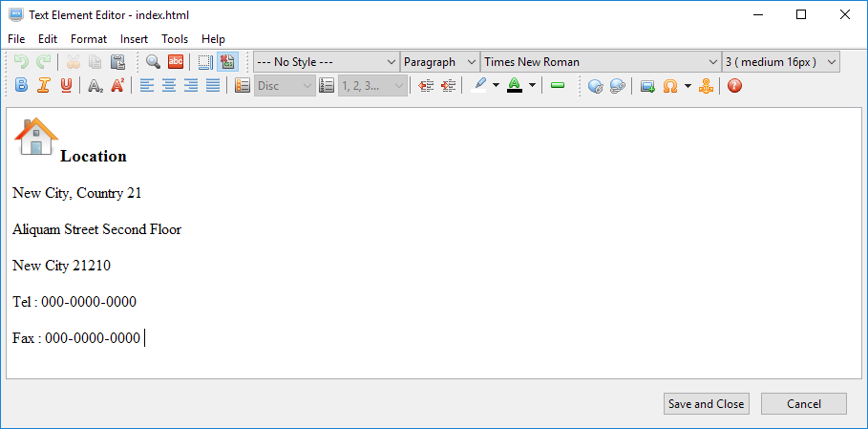
Task: Click the remove hyperlink icon
Action: tap(617, 86)
